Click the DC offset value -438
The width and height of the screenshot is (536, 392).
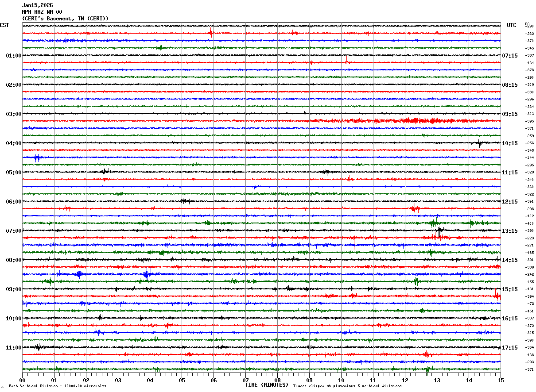[529, 355]
